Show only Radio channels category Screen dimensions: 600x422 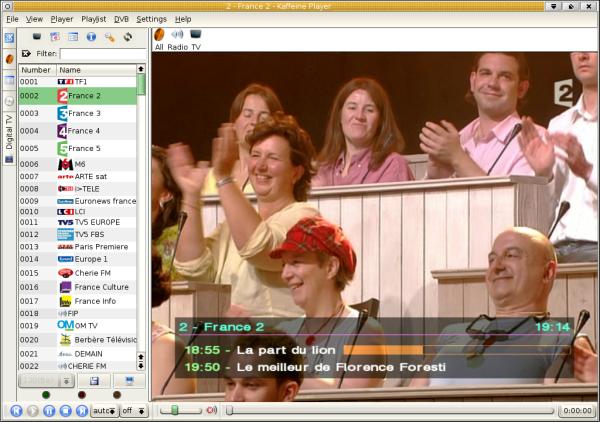(178, 40)
